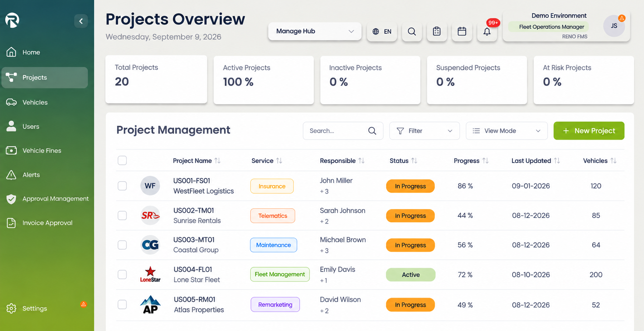Viewport: 644px width, 331px height.
Task: Open the EN language selector
Action: 382,32
